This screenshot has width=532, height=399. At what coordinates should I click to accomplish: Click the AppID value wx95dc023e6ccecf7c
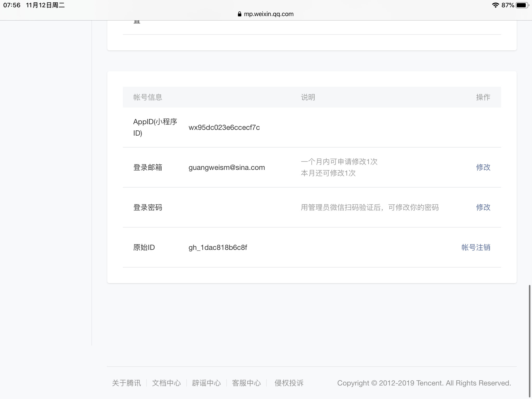pyautogui.click(x=224, y=128)
